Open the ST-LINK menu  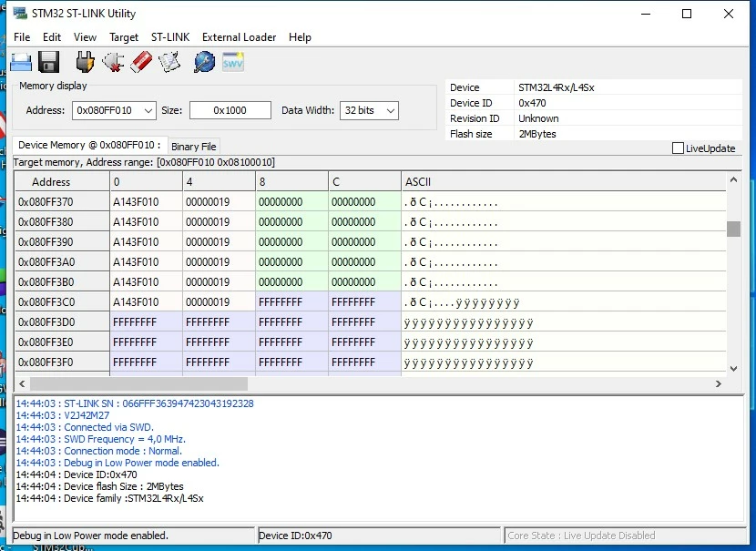pyautogui.click(x=170, y=37)
